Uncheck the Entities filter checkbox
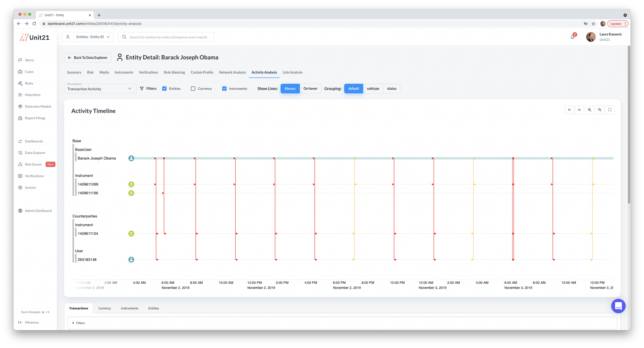Image resolution: width=644 pixels, height=348 pixels. [x=164, y=89]
